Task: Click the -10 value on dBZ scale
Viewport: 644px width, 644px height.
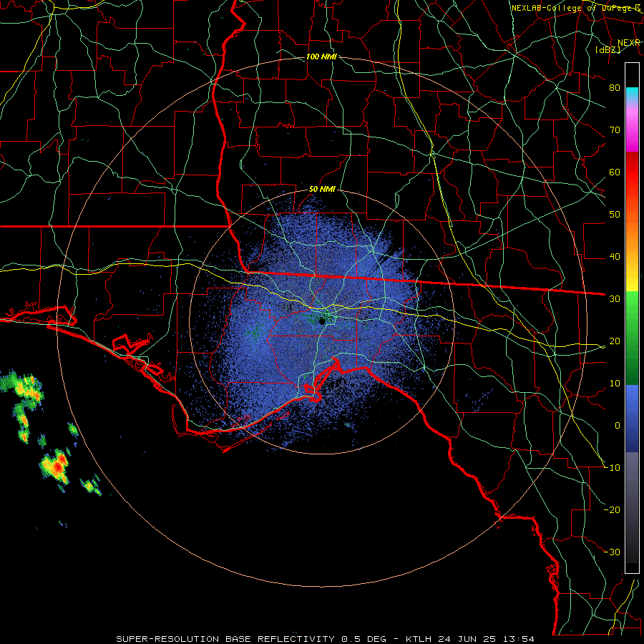Action: [613, 468]
